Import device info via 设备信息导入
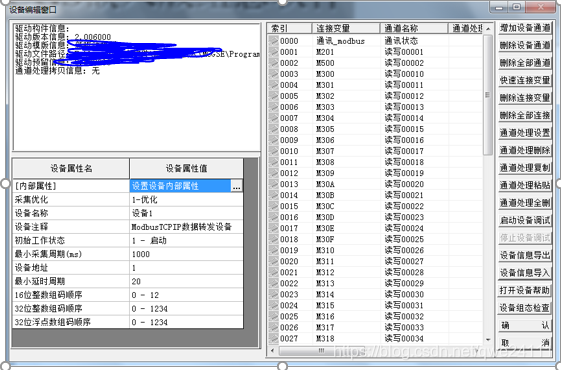 point(525,273)
